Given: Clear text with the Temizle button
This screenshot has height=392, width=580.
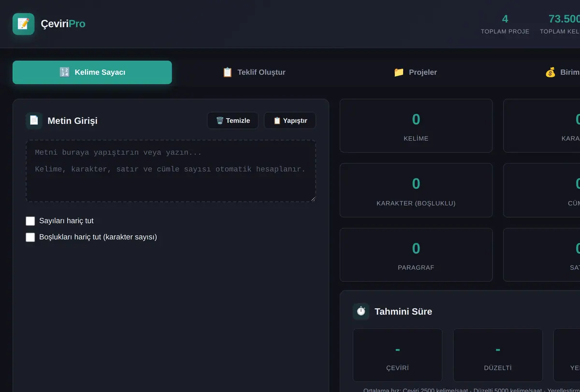Looking at the screenshot, I should [232, 120].
